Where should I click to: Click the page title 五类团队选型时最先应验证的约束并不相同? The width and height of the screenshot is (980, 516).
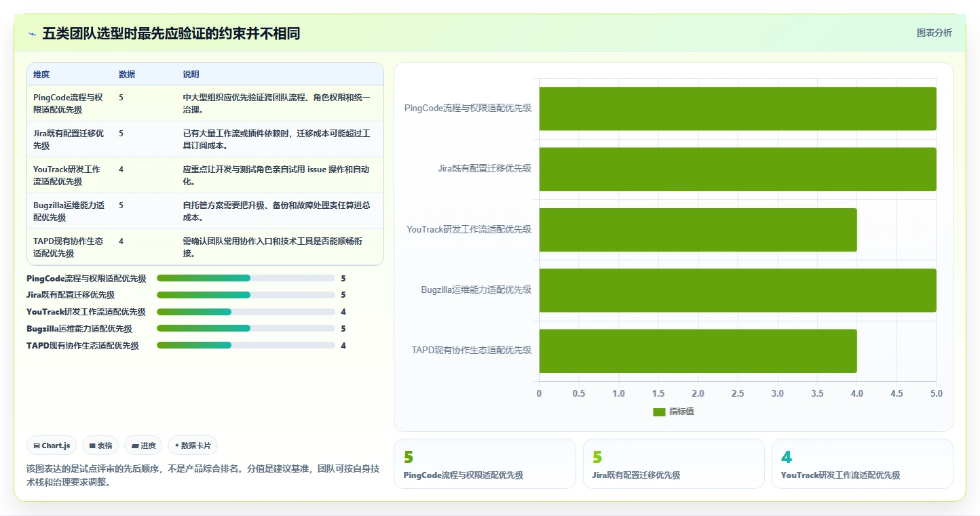click(171, 34)
